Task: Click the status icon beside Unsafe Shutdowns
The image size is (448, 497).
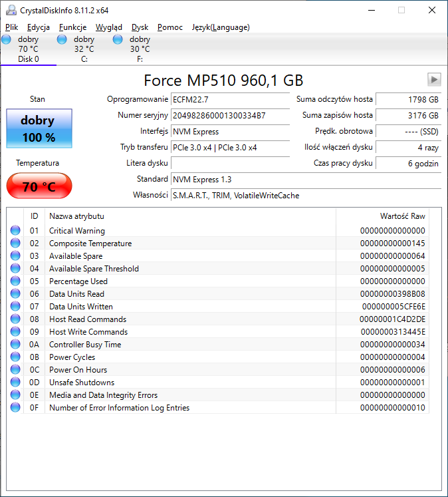Action: (15, 383)
